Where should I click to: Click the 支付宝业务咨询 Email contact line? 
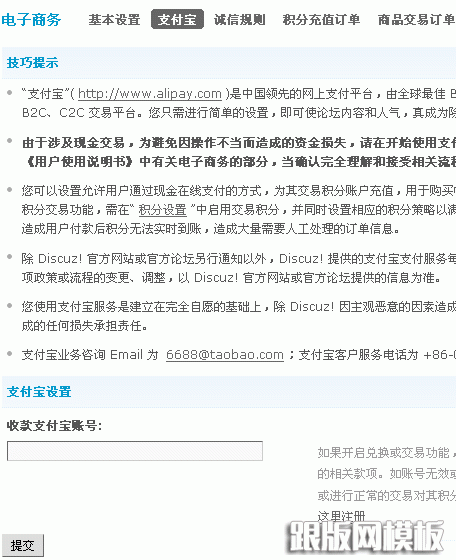239,355
